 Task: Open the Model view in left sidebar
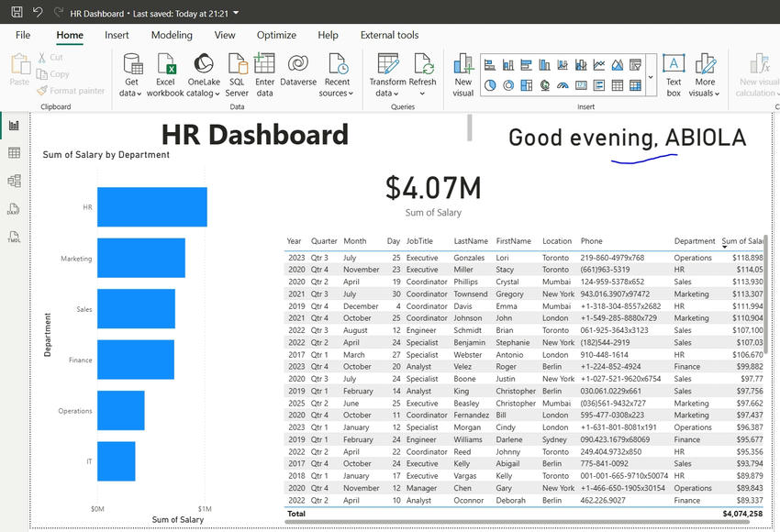pyautogui.click(x=14, y=181)
